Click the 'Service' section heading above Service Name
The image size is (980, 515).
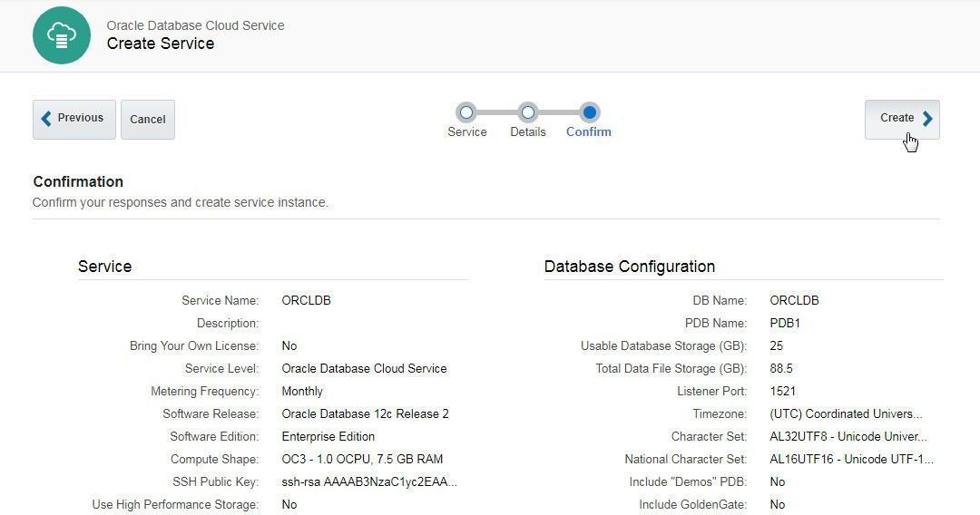pos(105,267)
